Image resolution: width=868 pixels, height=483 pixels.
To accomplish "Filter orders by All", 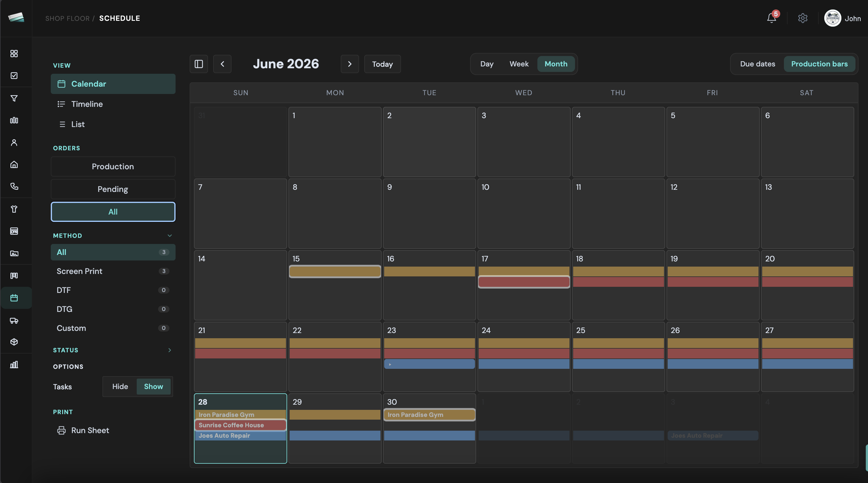I will (x=113, y=212).
